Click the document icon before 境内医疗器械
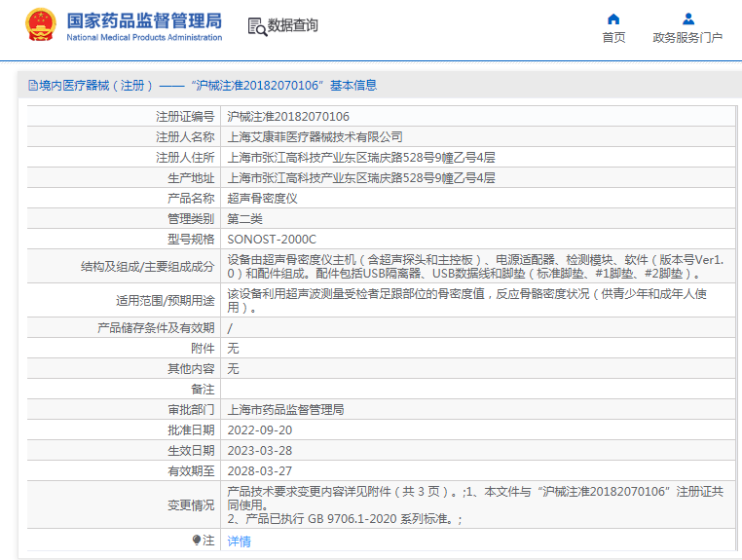 pos(33,85)
